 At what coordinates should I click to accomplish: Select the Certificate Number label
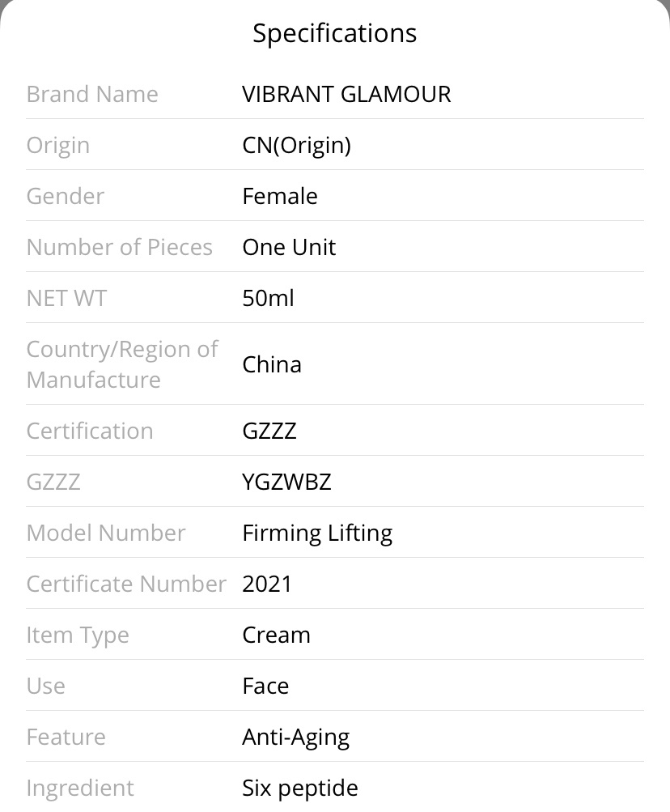pos(126,585)
